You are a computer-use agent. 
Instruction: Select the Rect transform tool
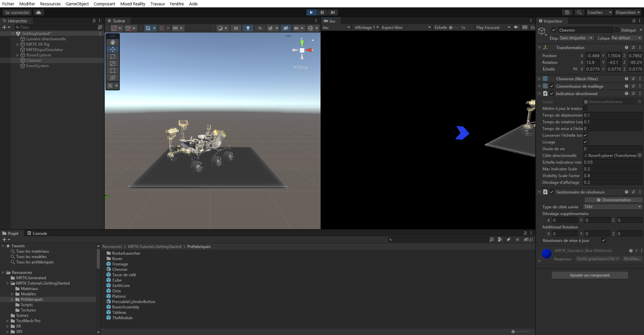click(x=112, y=71)
